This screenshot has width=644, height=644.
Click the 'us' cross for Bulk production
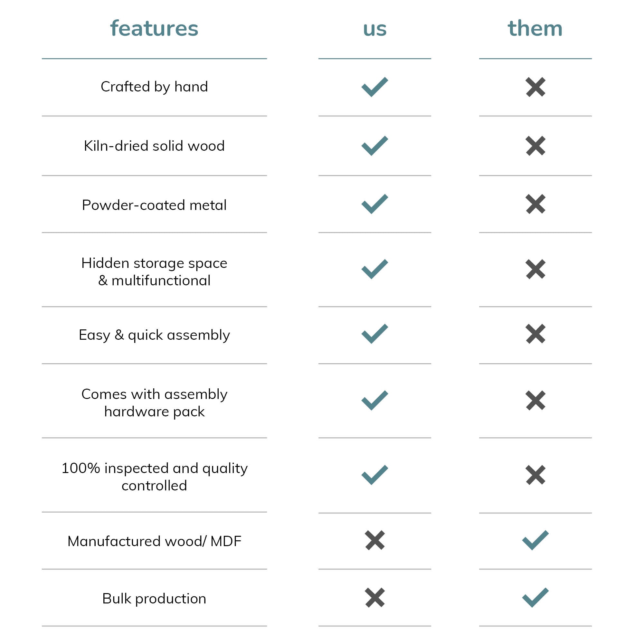coord(375,598)
